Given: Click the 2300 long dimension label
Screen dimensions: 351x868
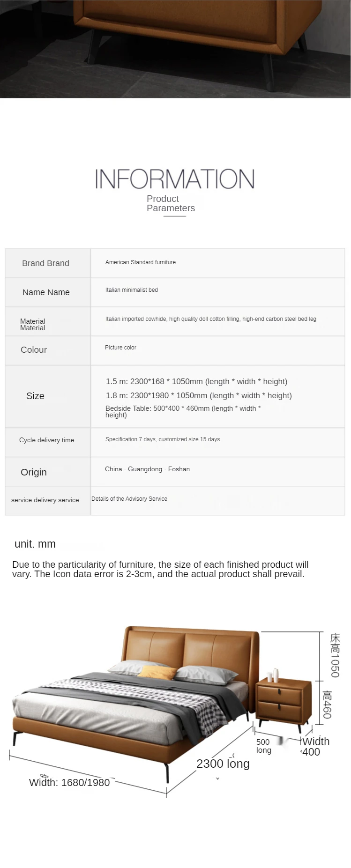Looking at the screenshot, I should (223, 764).
